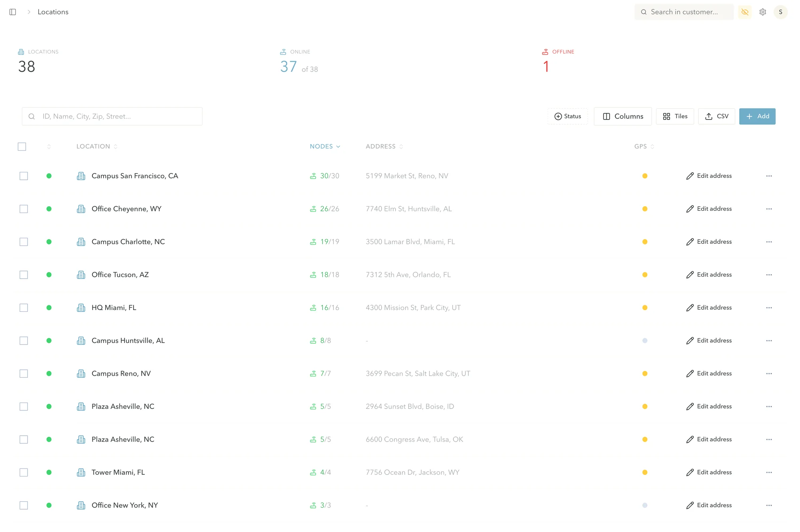Toggle the select-all checkbox in table header
This screenshot has height=532, width=800.
click(x=22, y=147)
